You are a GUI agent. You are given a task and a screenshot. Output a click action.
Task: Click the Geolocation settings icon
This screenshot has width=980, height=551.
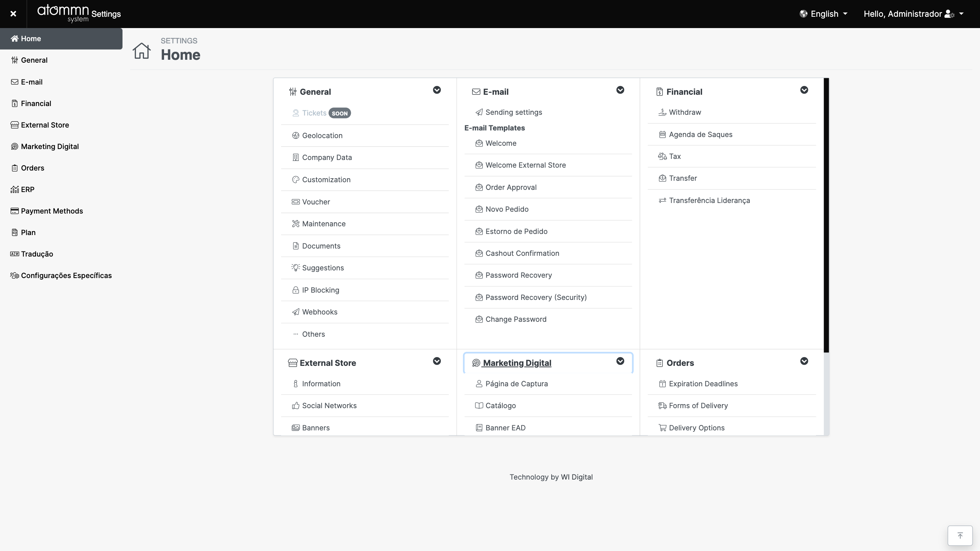pyautogui.click(x=296, y=135)
